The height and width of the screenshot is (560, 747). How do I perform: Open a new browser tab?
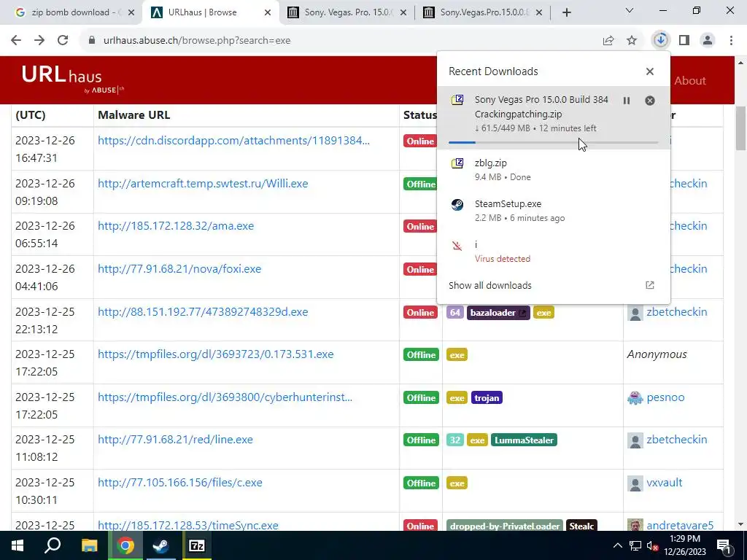(566, 12)
